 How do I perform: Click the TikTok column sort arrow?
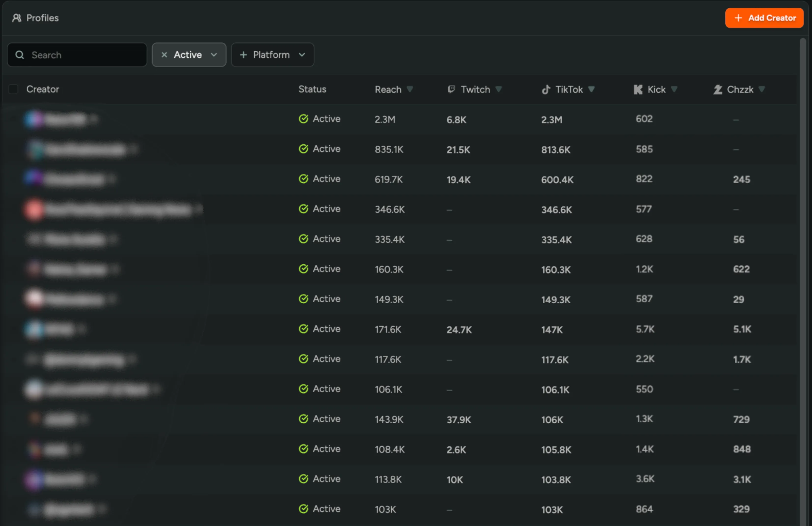tap(592, 89)
